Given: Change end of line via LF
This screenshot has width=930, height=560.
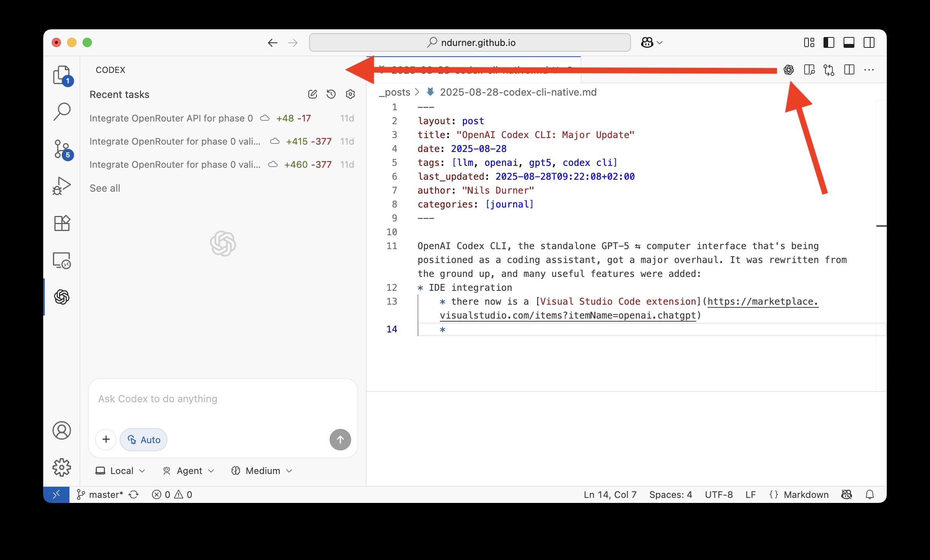Looking at the screenshot, I should (x=751, y=494).
